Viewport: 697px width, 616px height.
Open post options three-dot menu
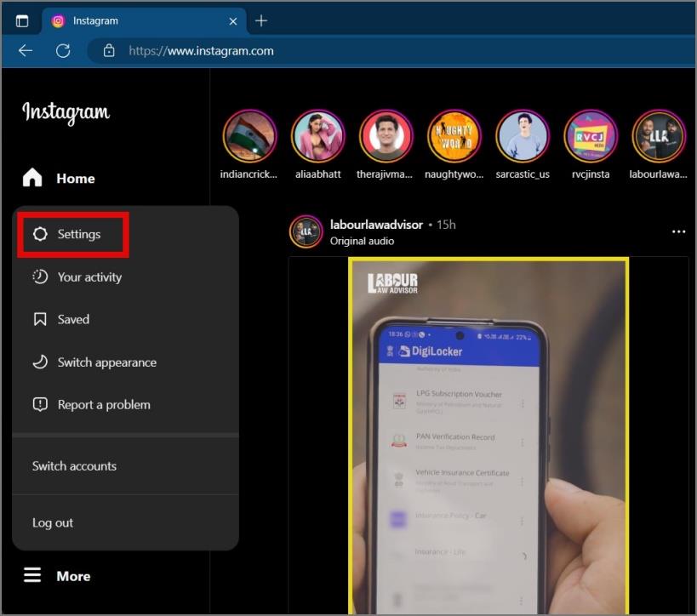pos(678,231)
